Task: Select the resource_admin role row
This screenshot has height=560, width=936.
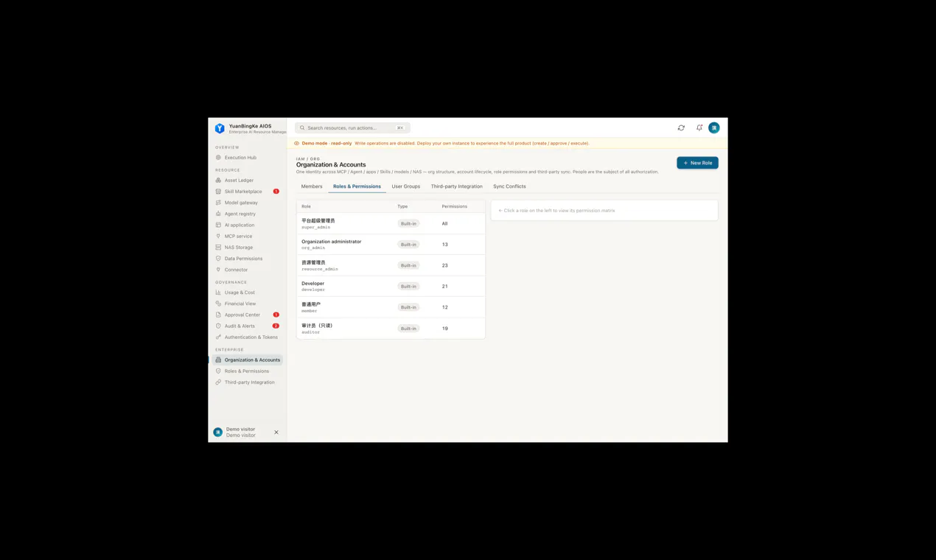Action: point(391,265)
